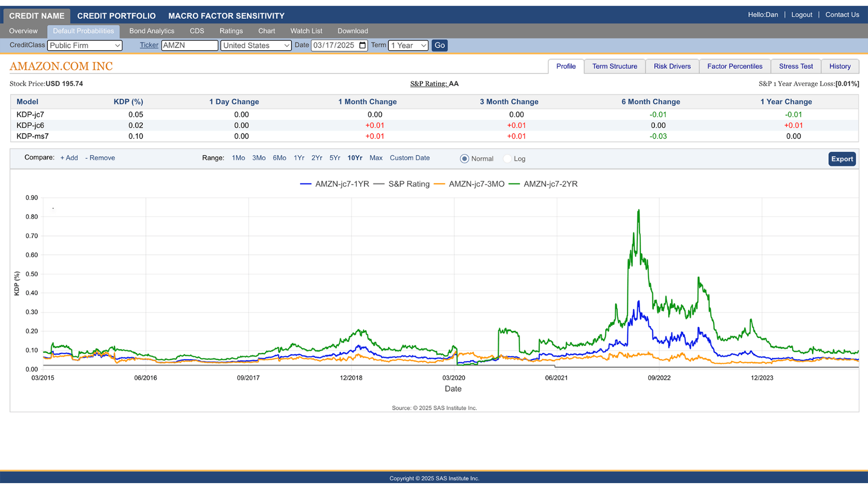Switch to the Term Structure tab
The image size is (868, 488).
click(x=615, y=66)
